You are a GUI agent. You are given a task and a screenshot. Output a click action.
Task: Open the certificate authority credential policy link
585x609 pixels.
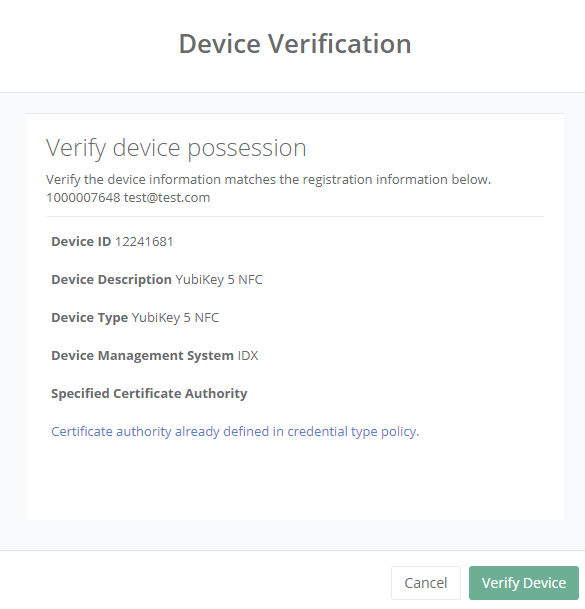235,432
